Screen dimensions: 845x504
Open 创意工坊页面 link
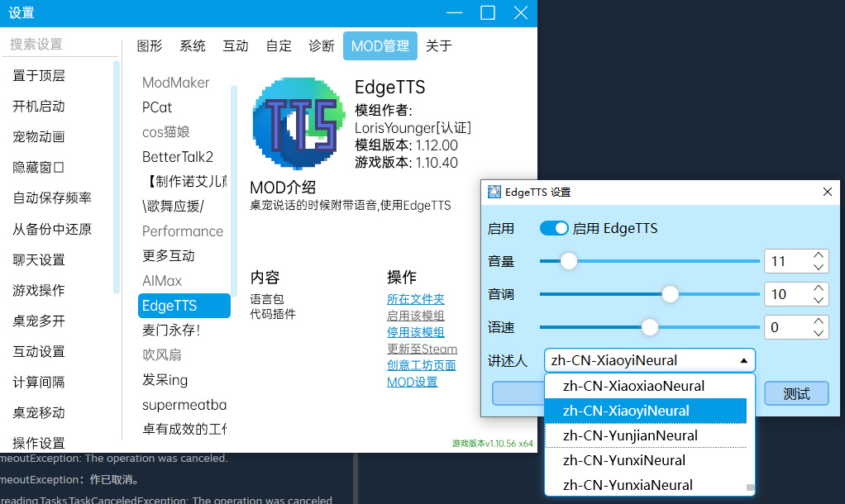(422, 365)
